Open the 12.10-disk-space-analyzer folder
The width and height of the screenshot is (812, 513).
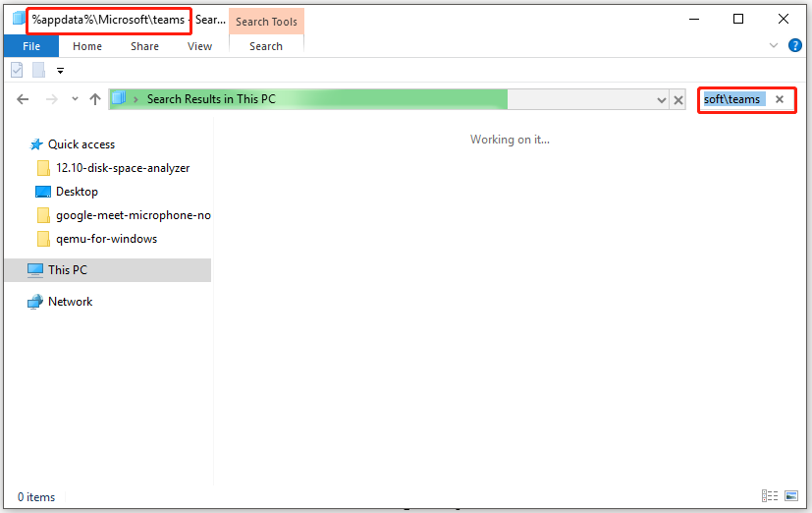pyautogui.click(x=123, y=168)
